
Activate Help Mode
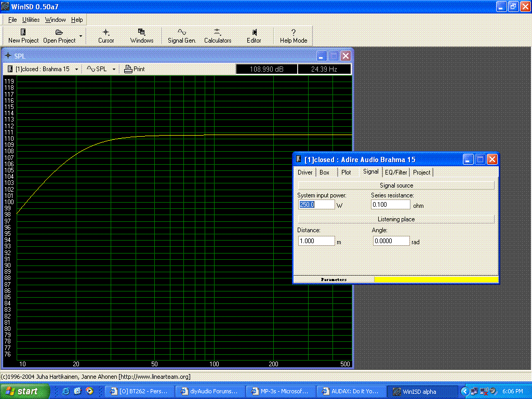(x=294, y=36)
